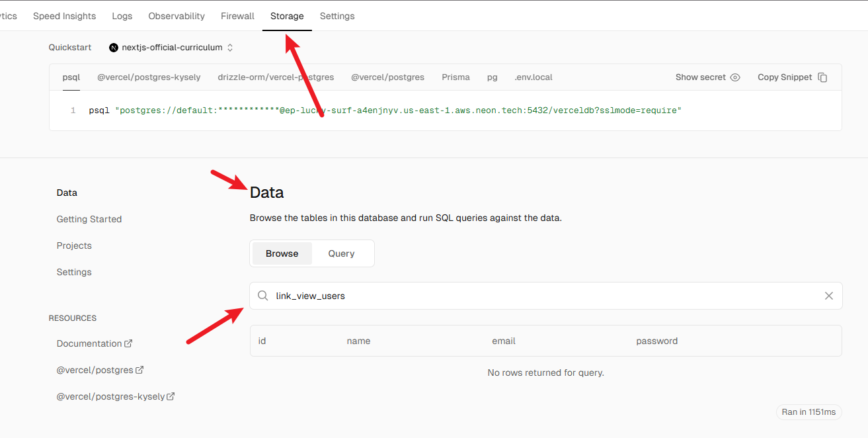Select the @vercel/postgres snippet tab
868x438 pixels.
(x=387, y=77)
